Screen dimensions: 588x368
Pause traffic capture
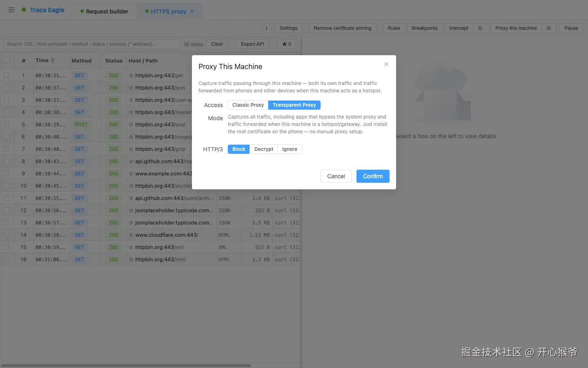point(571,28)
